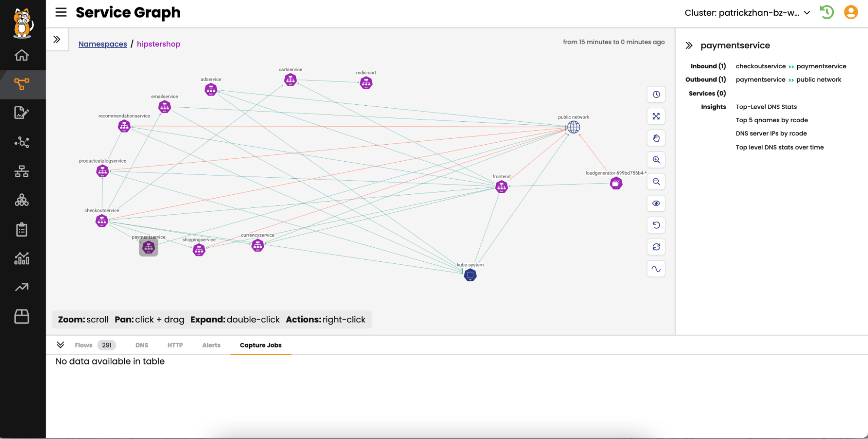Collapse the paymentservice details panel

[x=689, y=45]
